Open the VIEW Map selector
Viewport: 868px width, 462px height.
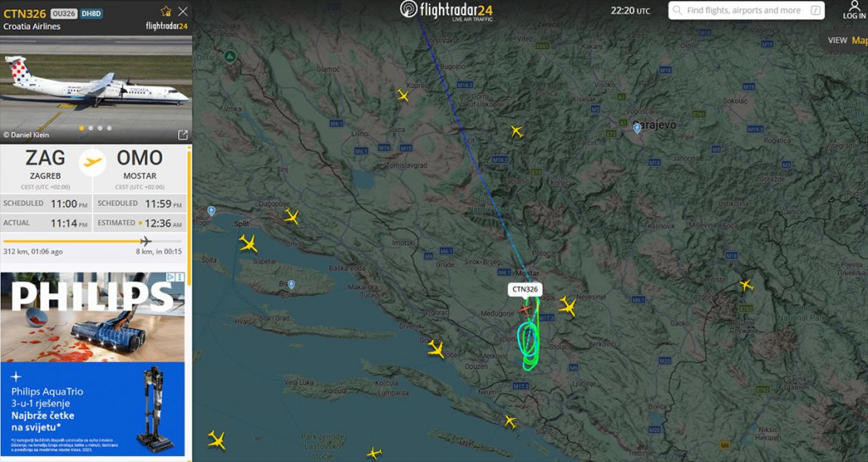(847, 41)
